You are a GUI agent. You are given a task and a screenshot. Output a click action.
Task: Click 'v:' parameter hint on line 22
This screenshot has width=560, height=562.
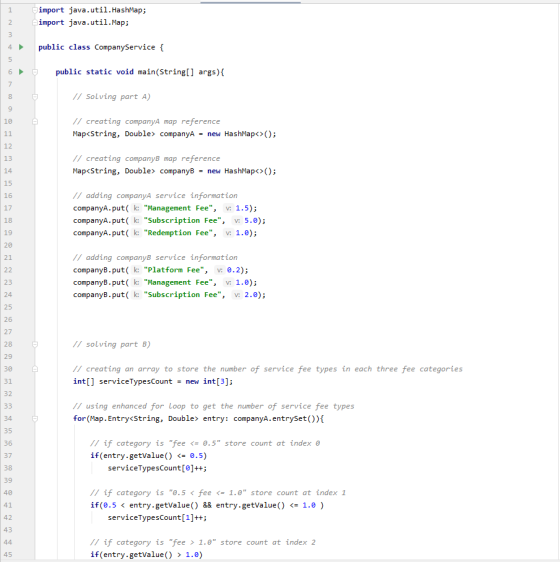click(219, 270)
